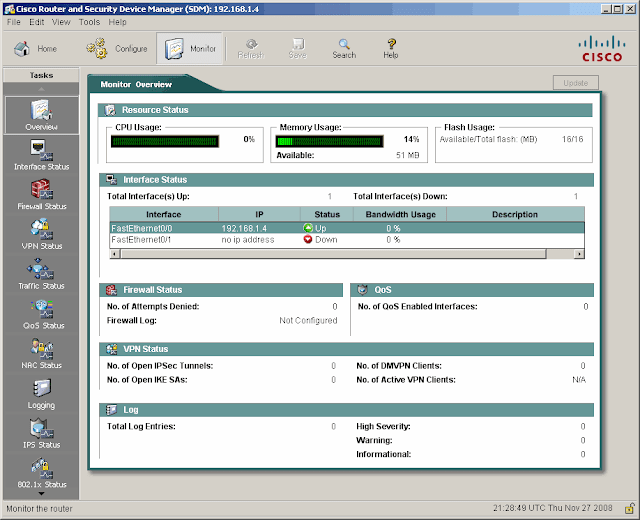The image size is (640, 520).
Task: Click the CPU Usage progress bar
Action: click(165, 141)
